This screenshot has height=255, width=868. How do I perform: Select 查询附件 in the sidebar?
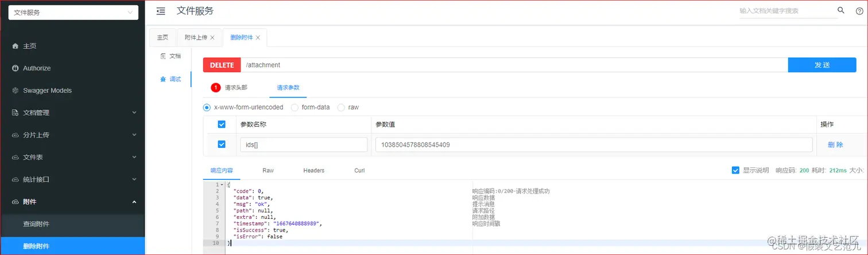point(72,224)
